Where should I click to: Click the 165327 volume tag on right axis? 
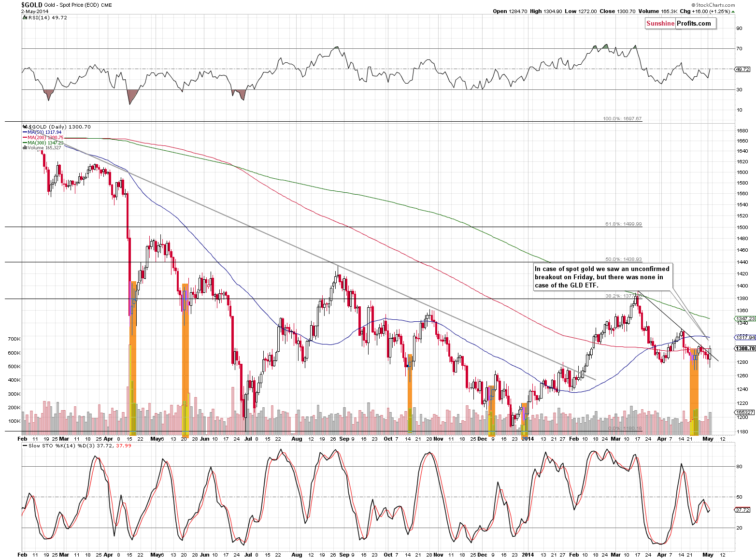pyautogui.click(x=744, y=412)
